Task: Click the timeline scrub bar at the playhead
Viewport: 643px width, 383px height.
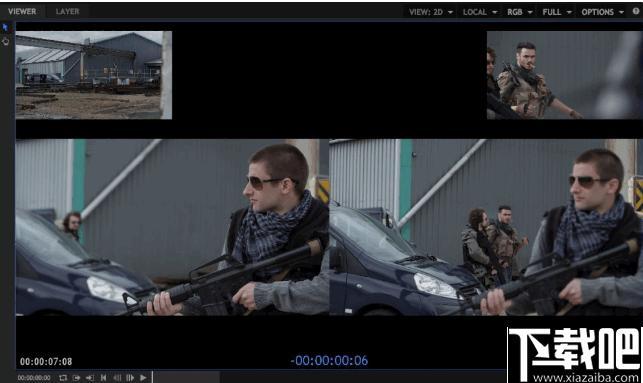Action: (x=153, y=377)
